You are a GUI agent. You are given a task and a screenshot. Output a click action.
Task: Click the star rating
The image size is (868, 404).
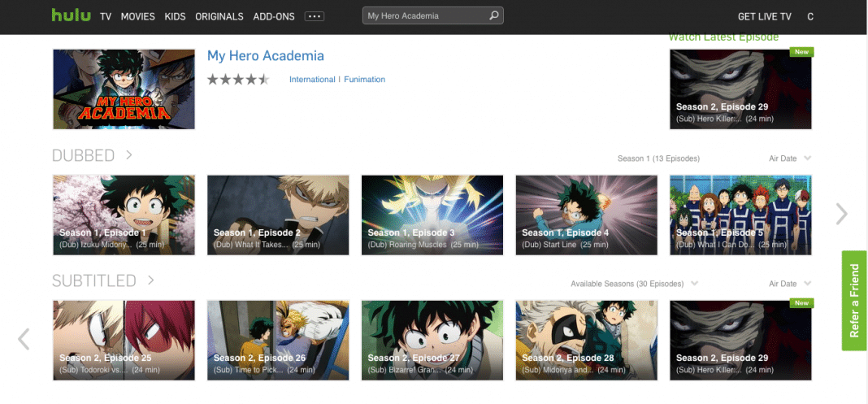(238, 79)
